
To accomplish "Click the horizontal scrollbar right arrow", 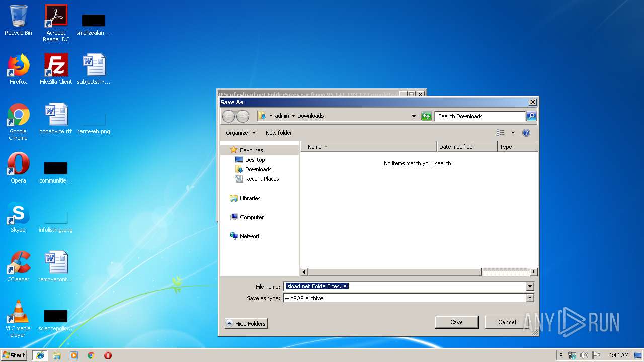I will pos(534,272).
